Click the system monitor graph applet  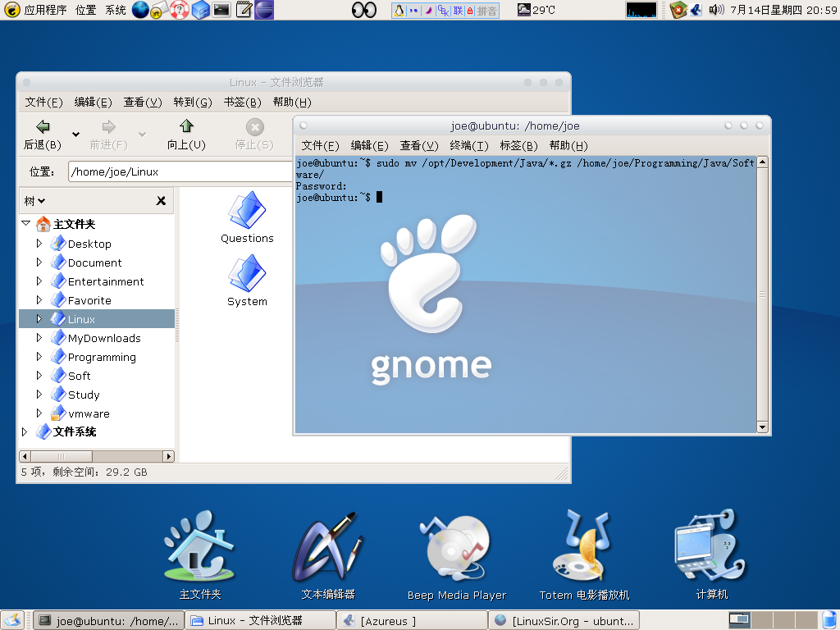coord(641,10)
